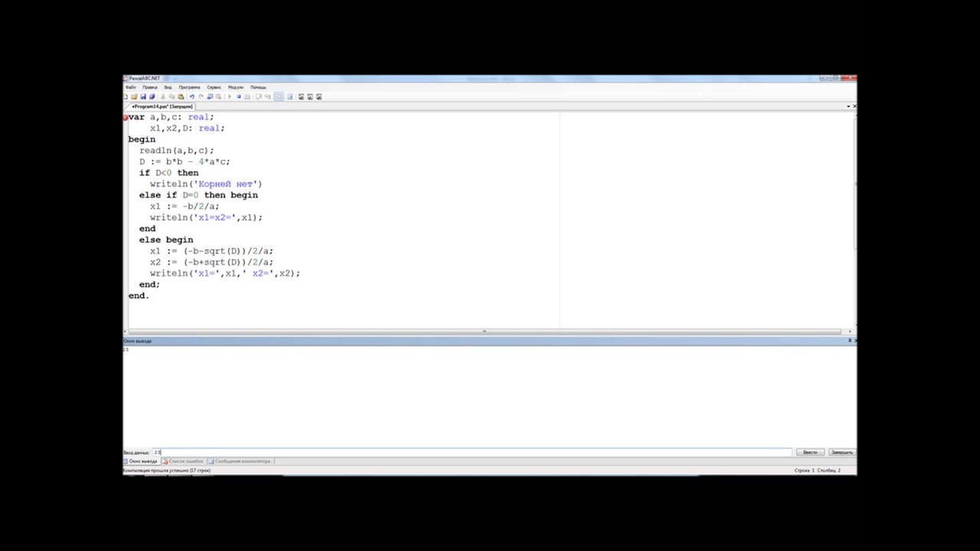Run the program with the green arrow
This screenshot has width=980, height=551.
point(230,96)
